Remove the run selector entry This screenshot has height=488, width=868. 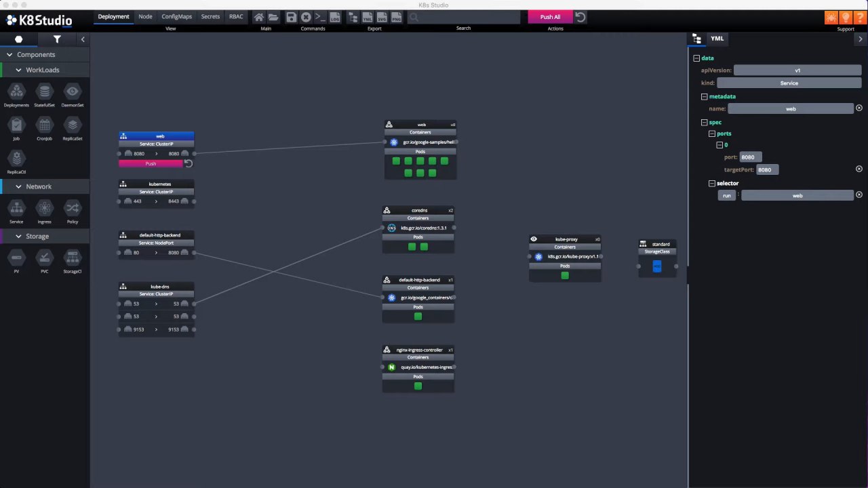(859, 195)
